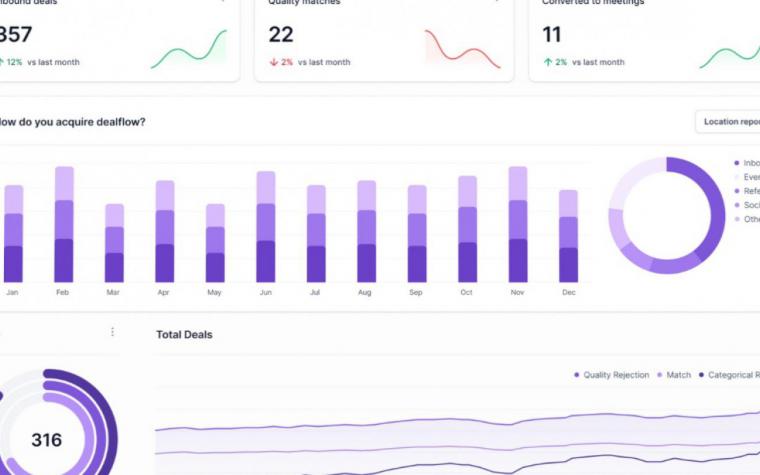This screenshot has height=475, width=760.
Task: Click the 22 quality matches value
Action: (x=281, y=34)
